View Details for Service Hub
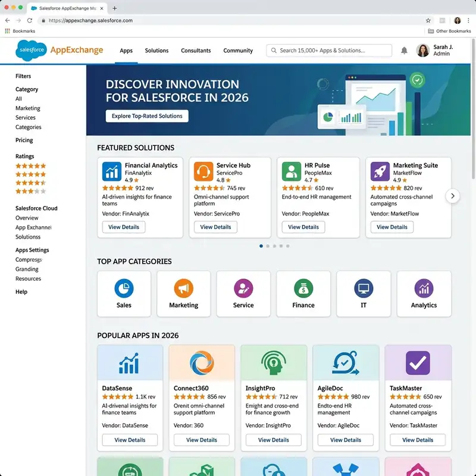476x476 pixels. [x=215, y=227]
